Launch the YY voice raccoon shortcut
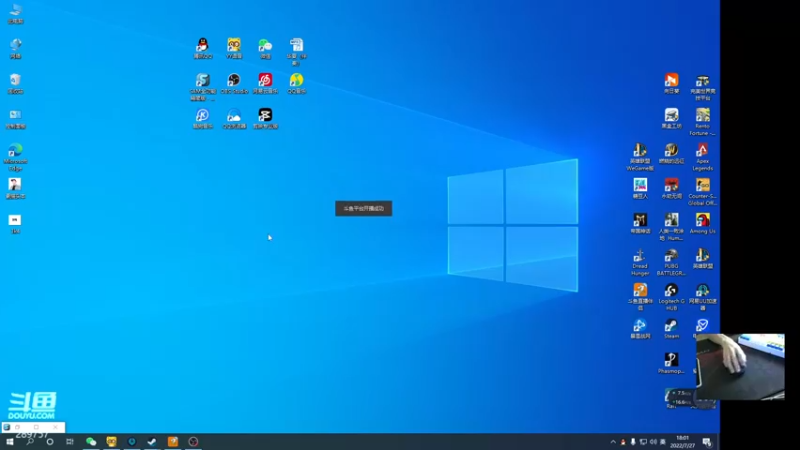The image size is (800, 450). pos(234,48)
